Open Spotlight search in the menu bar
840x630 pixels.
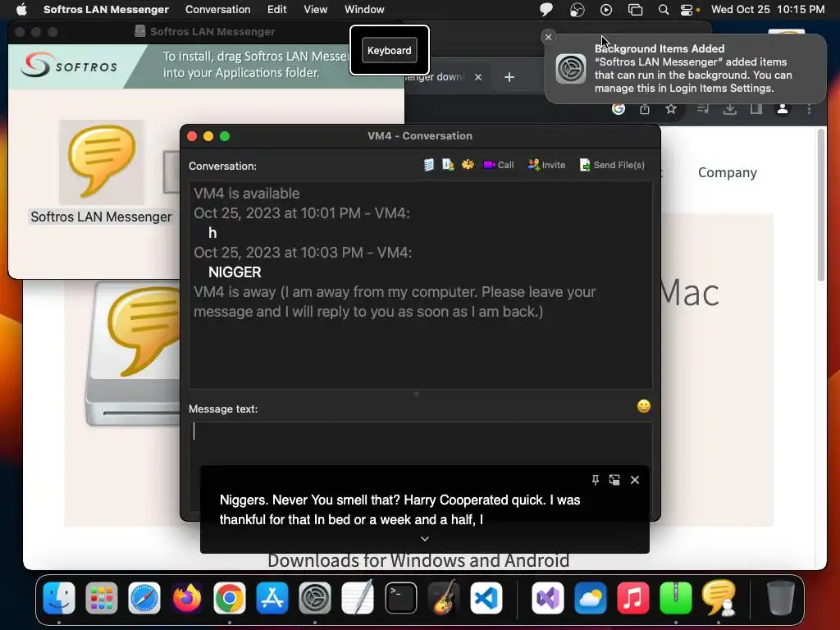[x=663, y=9]
